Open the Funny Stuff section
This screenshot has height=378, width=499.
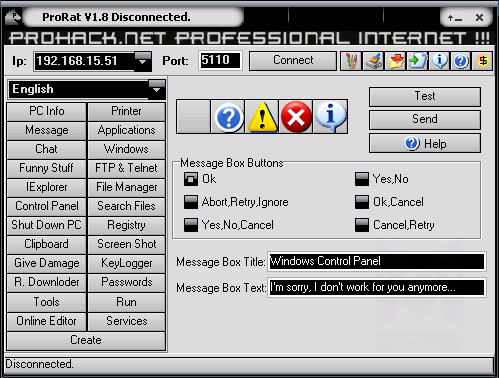47,168
